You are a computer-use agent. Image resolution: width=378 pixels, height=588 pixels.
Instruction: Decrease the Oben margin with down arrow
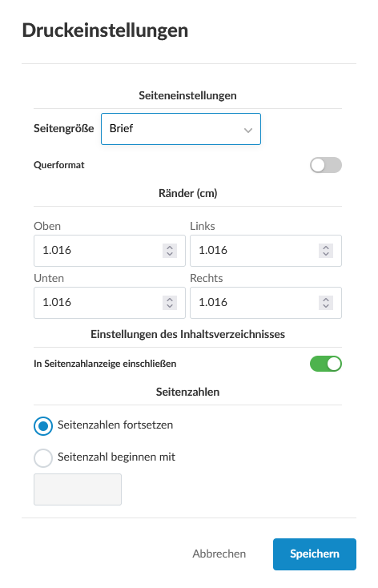[170, 254]
